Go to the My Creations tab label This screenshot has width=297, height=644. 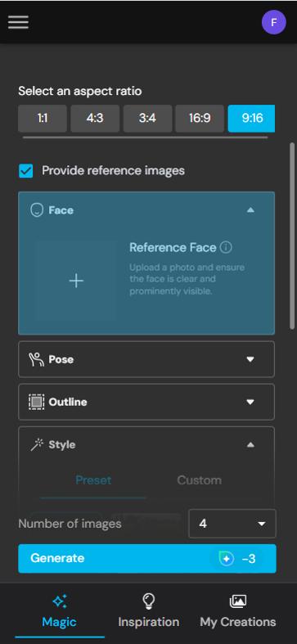(238, 622)
